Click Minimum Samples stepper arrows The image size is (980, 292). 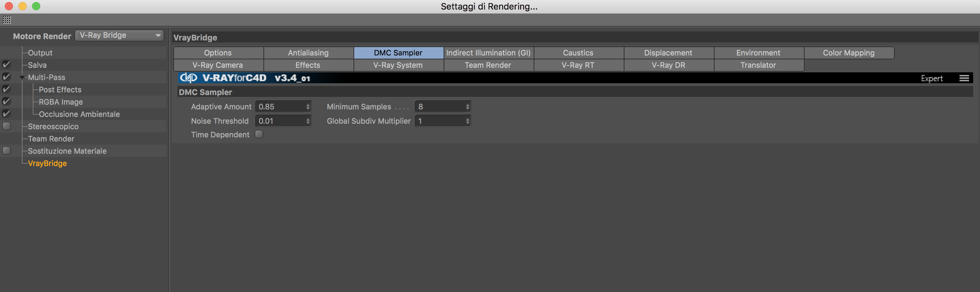(467, 107)
